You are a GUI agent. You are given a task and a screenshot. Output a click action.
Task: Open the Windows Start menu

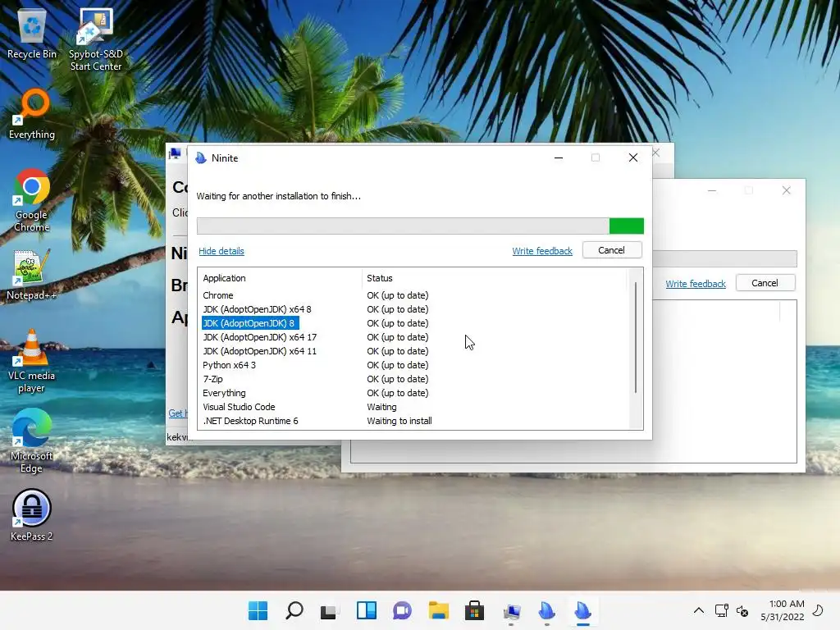(x=258, y=610)
